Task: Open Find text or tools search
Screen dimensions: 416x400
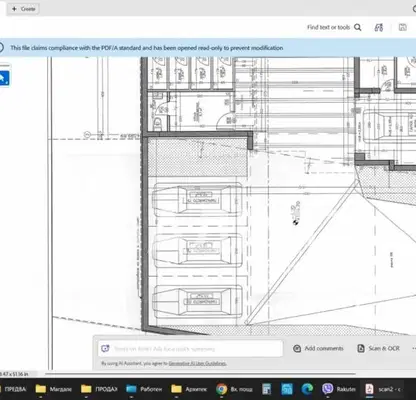Action: click(334, 27)
